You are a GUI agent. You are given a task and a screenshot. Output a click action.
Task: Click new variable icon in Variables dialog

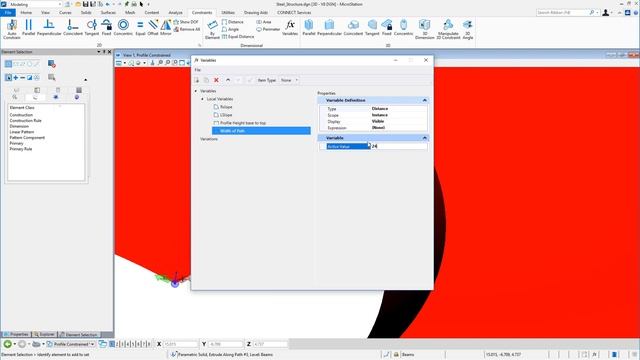197,80
